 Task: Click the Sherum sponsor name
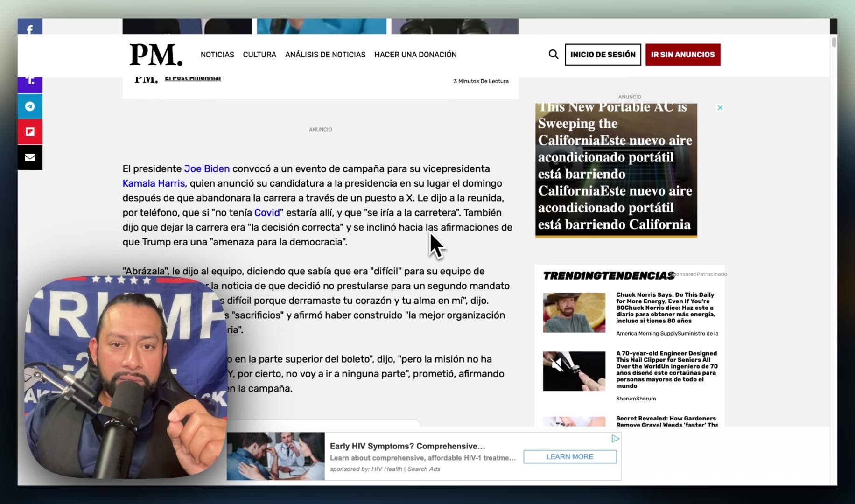[636, 399]
